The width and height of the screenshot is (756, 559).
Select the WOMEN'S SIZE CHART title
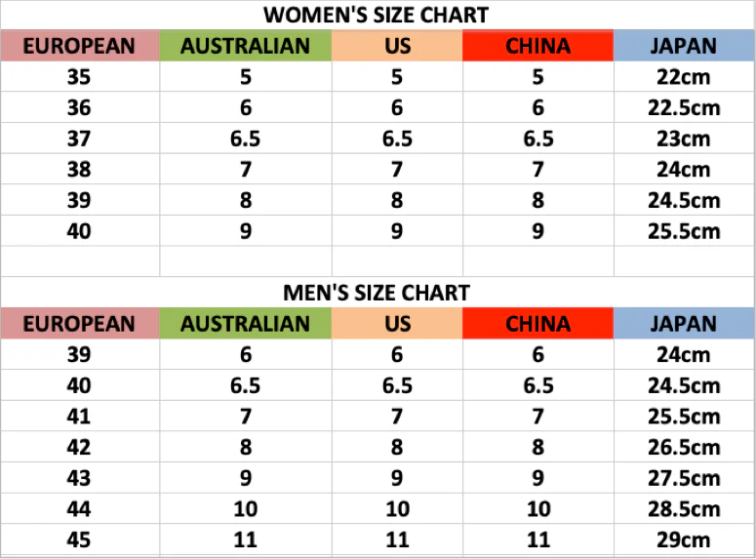pos(377,15)
